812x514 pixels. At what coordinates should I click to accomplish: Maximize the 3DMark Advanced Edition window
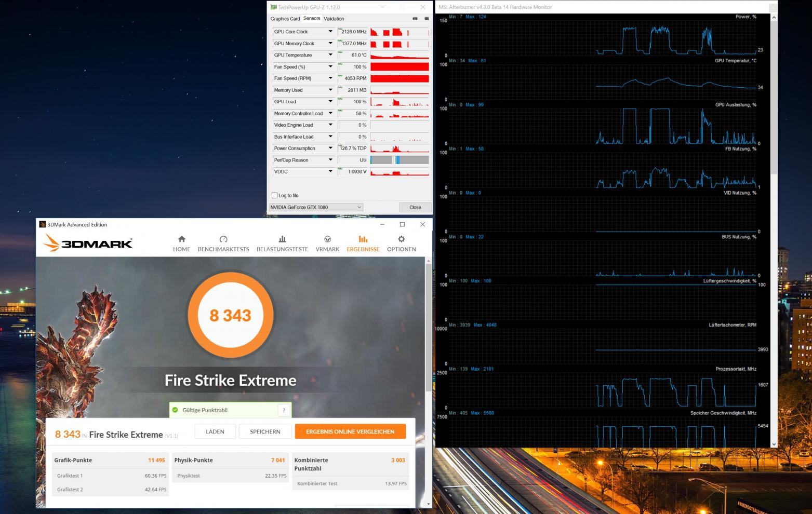point(402,224)
